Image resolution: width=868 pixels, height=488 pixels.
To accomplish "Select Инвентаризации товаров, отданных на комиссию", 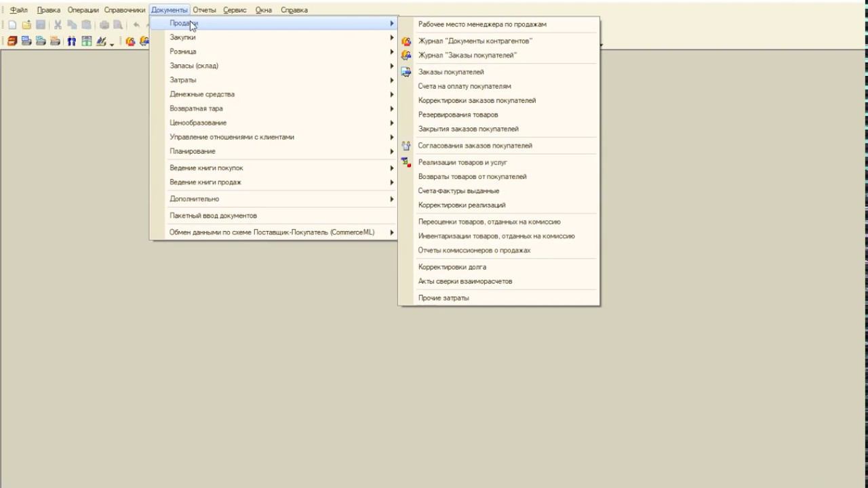I will point(499,236).
